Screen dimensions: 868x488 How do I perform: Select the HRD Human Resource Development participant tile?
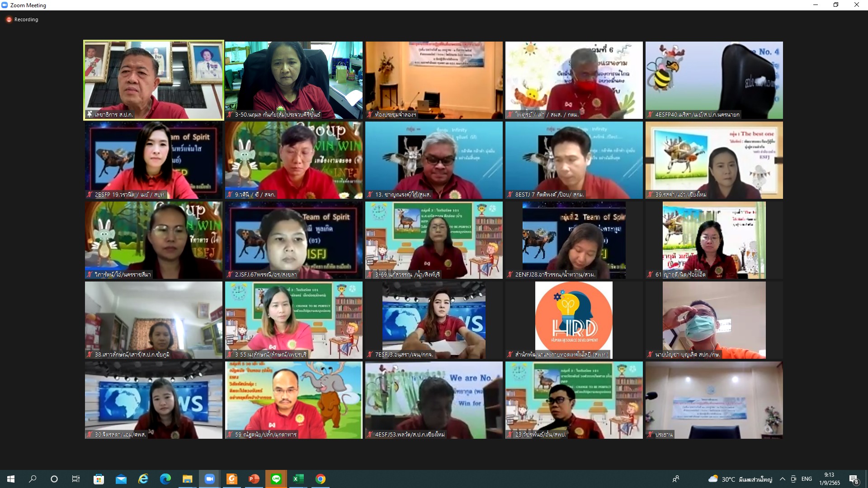[574, 320]
